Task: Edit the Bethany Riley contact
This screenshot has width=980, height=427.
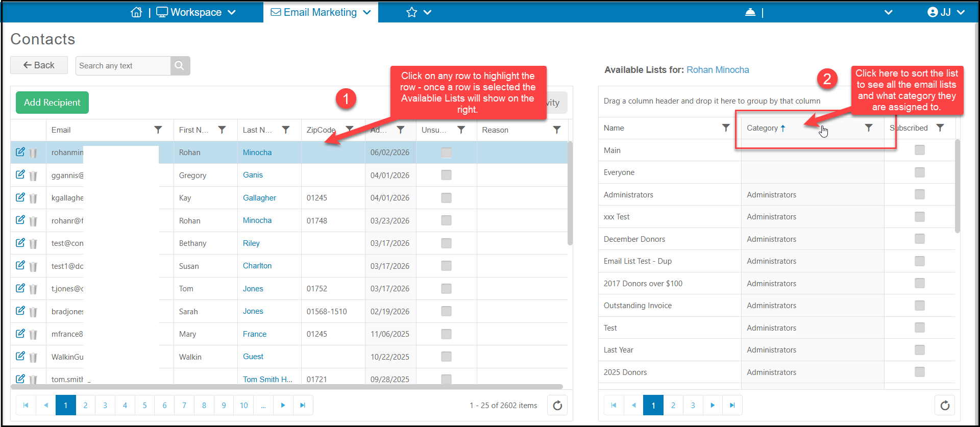Action: point(20,243)
